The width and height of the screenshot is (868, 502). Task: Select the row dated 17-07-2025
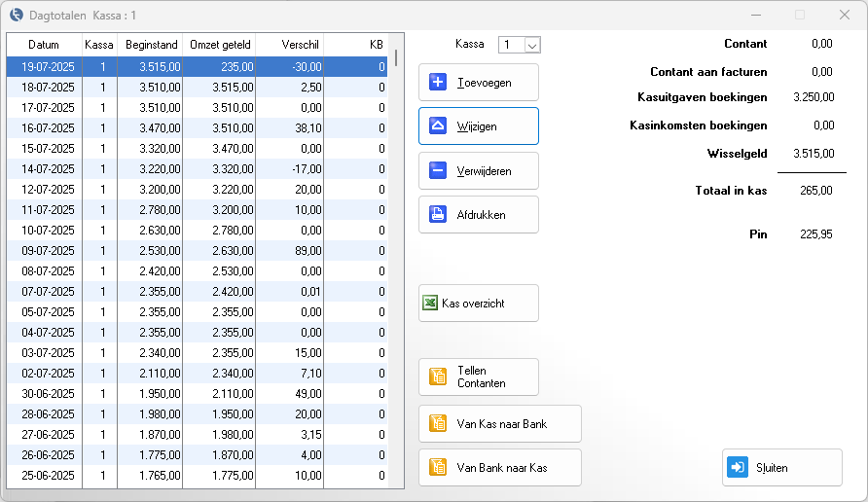tap(198, 107)
